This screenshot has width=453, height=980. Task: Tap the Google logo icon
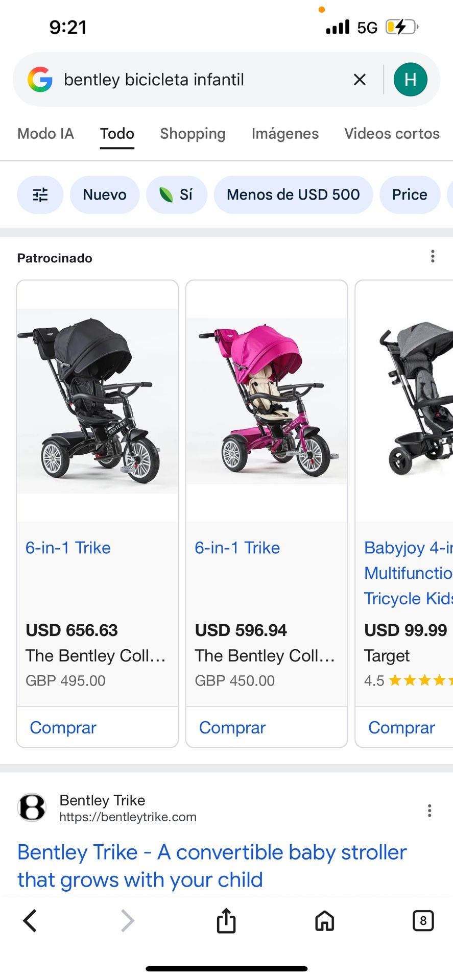pos(40,80)
